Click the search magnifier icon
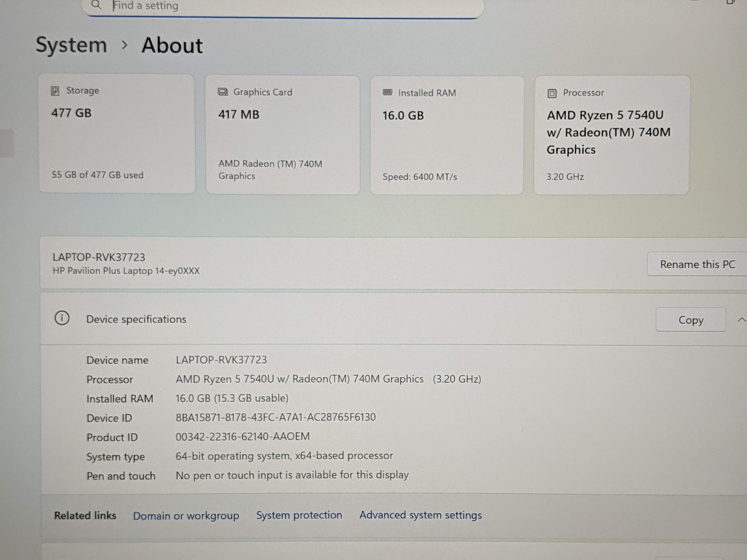Image resolution: width=747 pixels, height=560 pixels. (x=96, y=5)
